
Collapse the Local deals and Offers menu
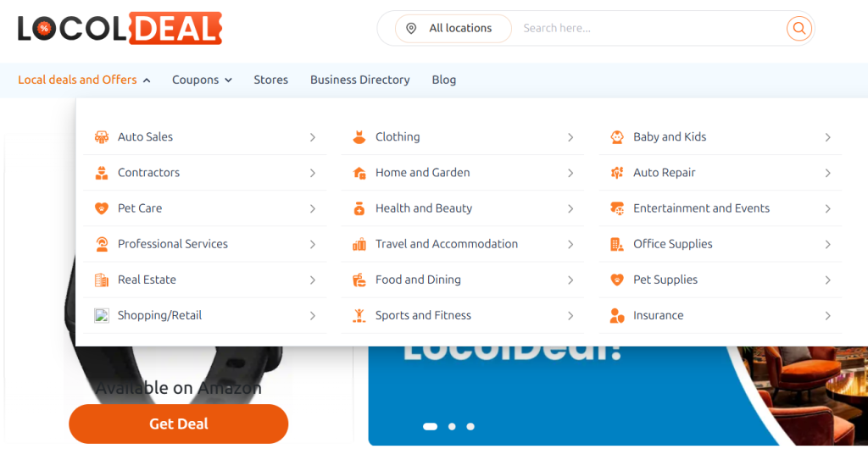pyautogui.click(x=84, y=80)
